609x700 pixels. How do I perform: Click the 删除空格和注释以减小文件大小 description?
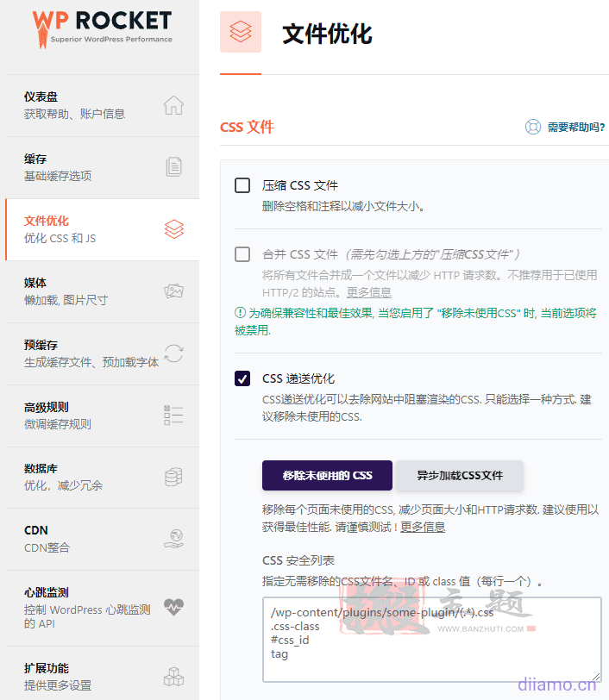343,206
